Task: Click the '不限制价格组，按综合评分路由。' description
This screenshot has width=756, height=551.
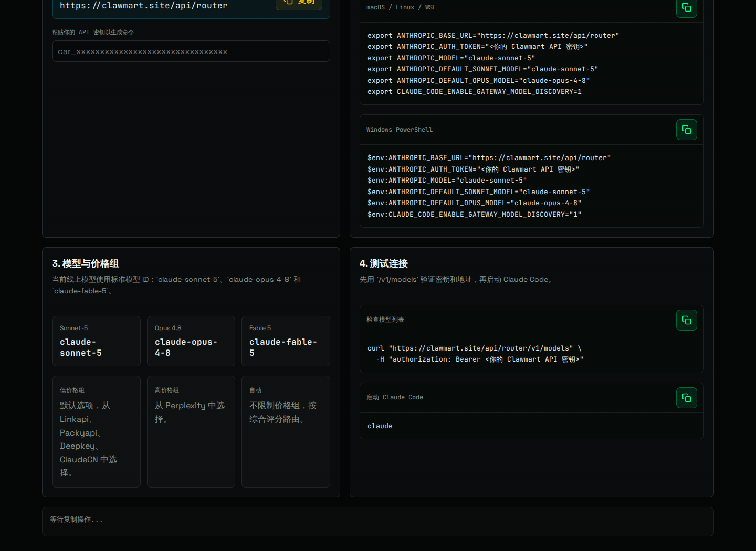Action: click(283, 412)
